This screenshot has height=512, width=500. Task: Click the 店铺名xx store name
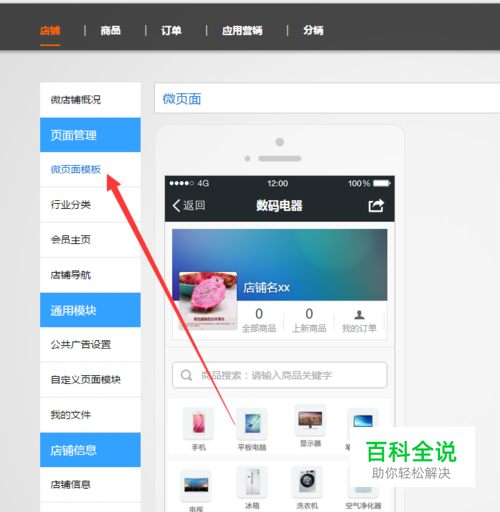[266, 288]
